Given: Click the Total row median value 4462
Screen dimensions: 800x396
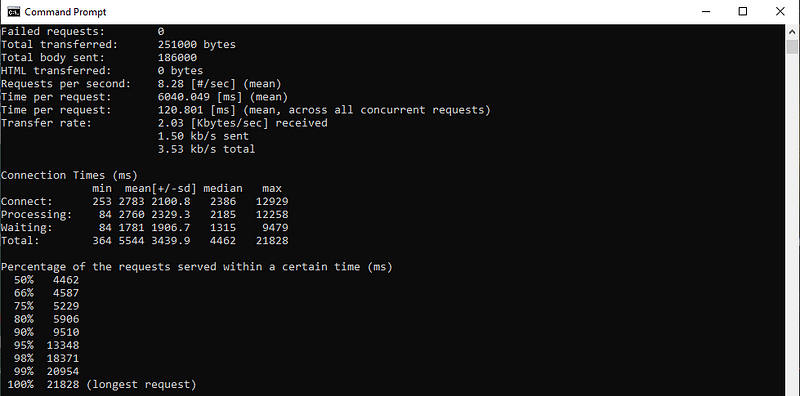Looking at the screenshot, I should point(223,241).
